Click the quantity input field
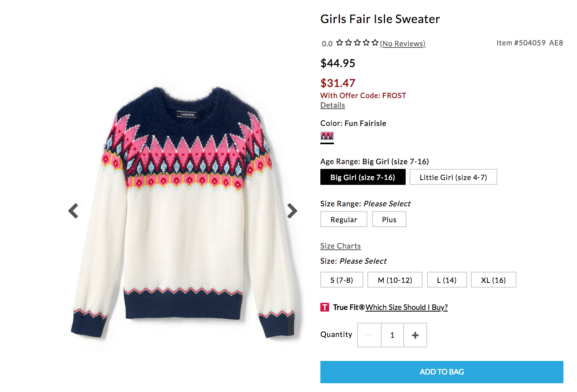Viewport: 577px width, 392px height. tap(393, 335)
